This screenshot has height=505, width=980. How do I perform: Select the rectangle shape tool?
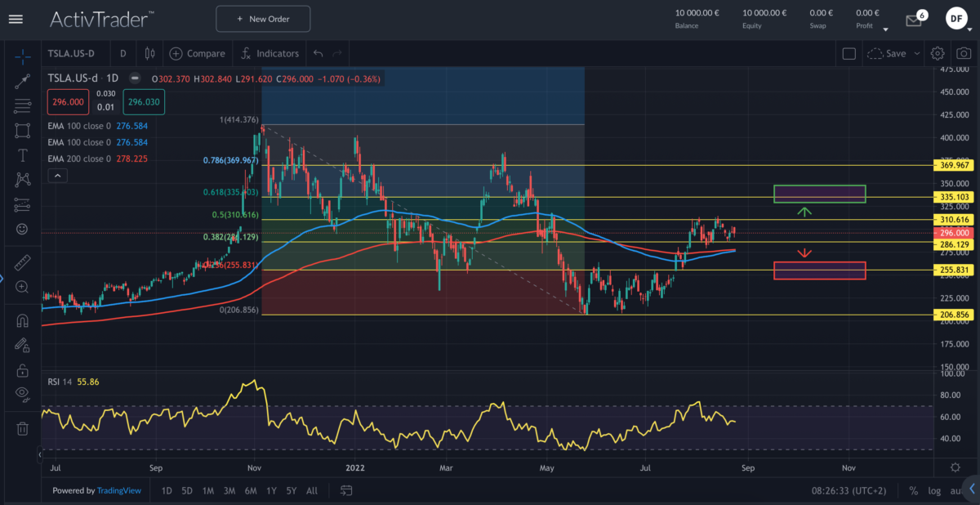point(23,130)
